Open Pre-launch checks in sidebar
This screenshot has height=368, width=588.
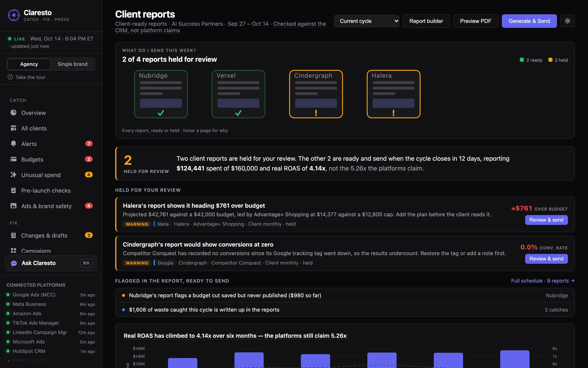pos(51,190)
